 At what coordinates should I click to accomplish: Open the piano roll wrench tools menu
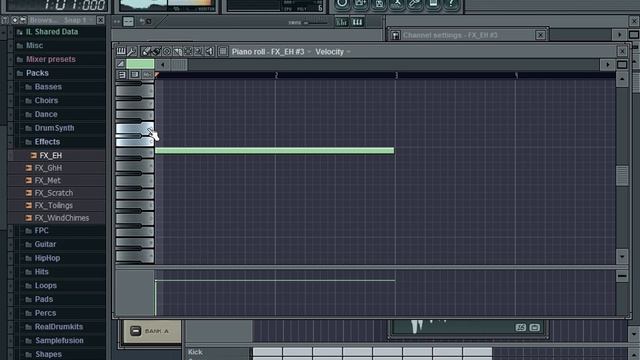(x=131, y=51)
